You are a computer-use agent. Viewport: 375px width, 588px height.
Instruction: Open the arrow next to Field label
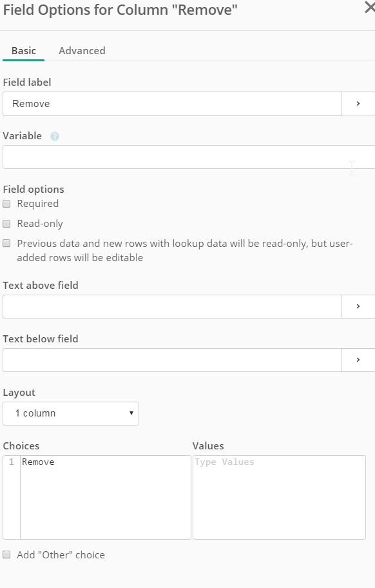click(358, 104)
